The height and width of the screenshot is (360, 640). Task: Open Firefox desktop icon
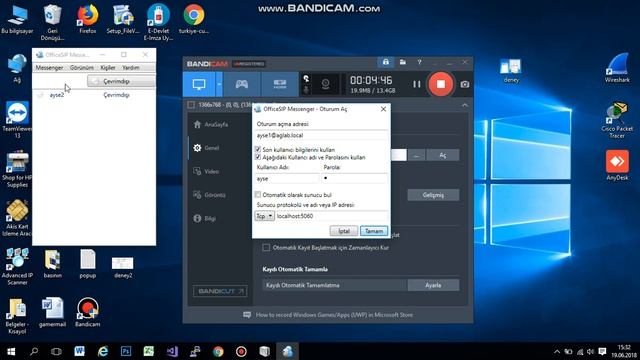[88, 19]
